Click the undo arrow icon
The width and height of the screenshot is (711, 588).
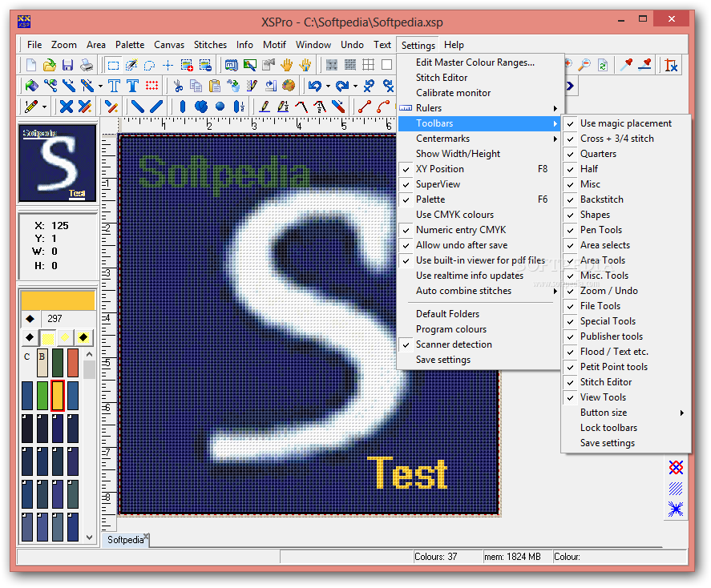pos(315,86)
